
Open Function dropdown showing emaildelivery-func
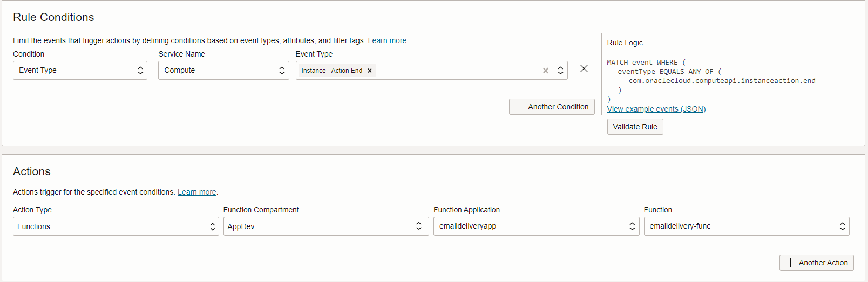[747, 226]
